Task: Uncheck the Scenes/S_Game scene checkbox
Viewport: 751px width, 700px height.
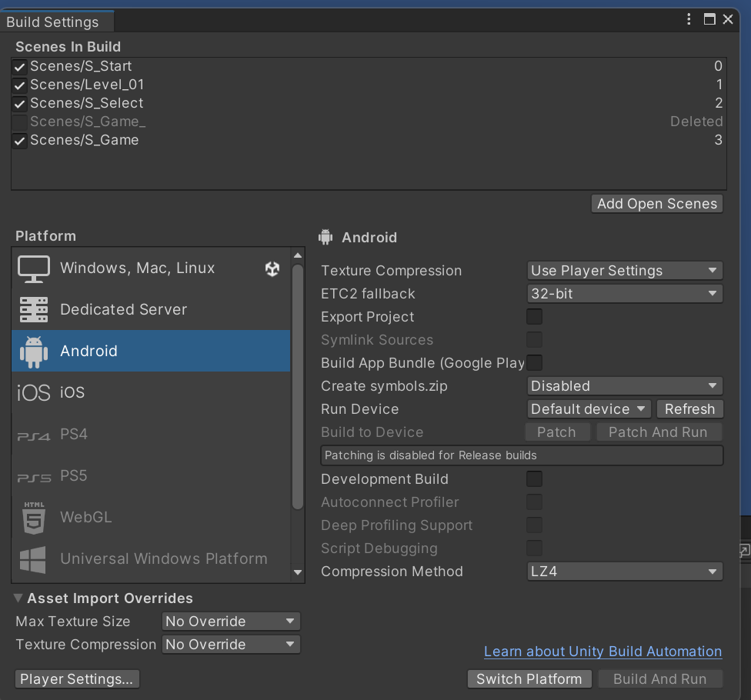Action: pyautogui.click(x=20, y=141)
